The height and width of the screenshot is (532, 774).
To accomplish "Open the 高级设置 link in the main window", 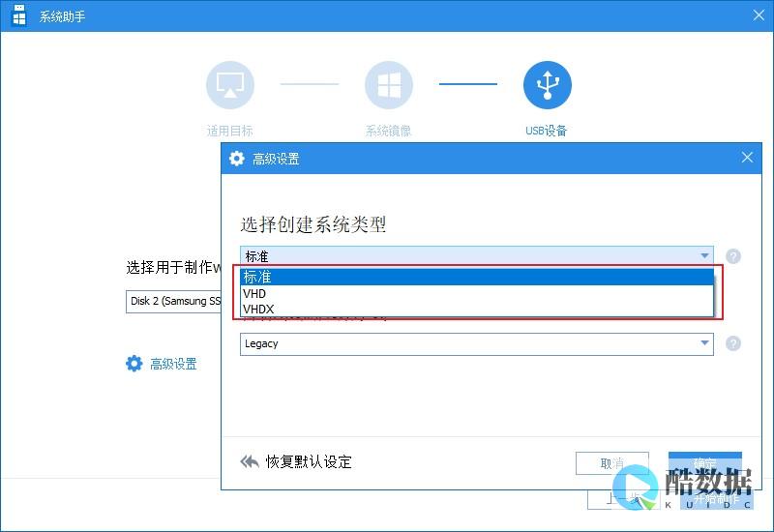I will point(173,364).
